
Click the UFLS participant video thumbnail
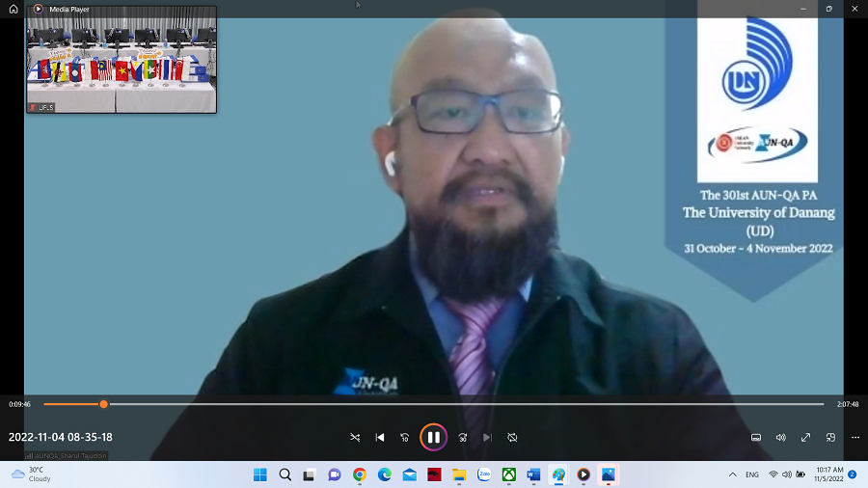point(122,60)
